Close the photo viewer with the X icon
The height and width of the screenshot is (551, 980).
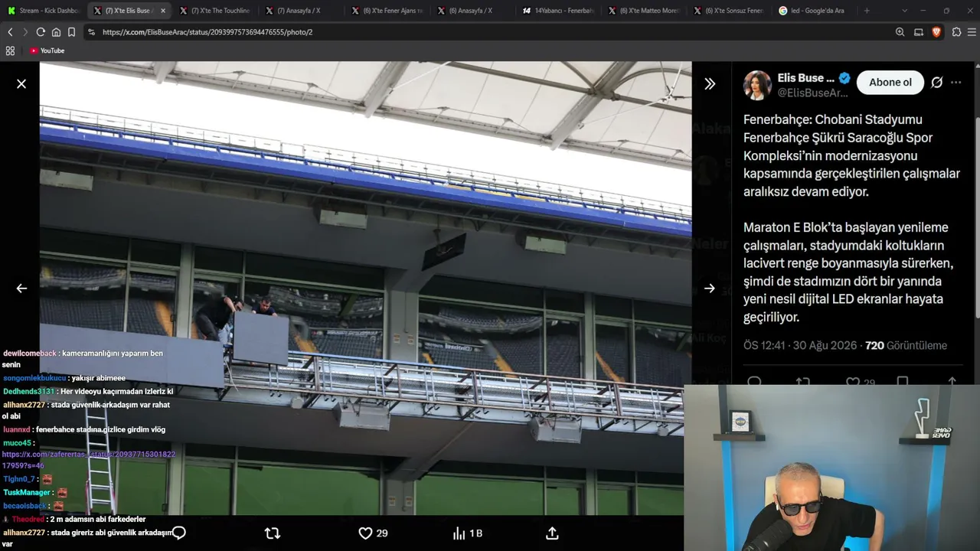pyautogui.click(x=21, y=83)
